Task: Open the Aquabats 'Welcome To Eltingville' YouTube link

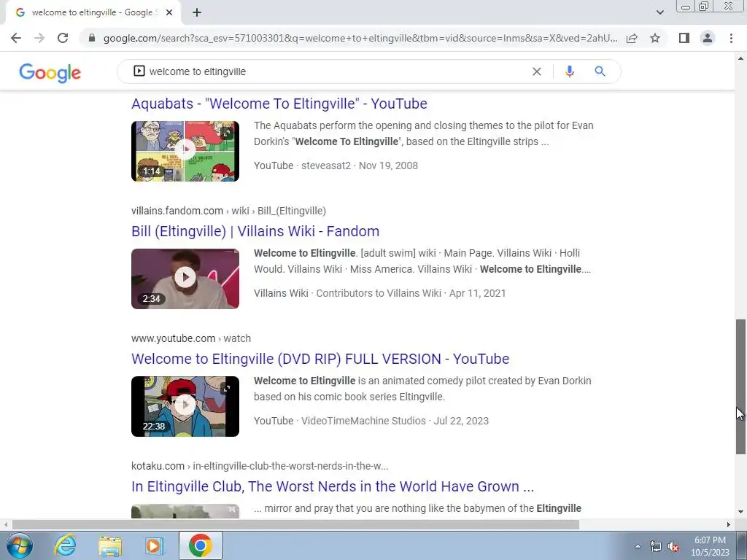Action: click(279, 104)
